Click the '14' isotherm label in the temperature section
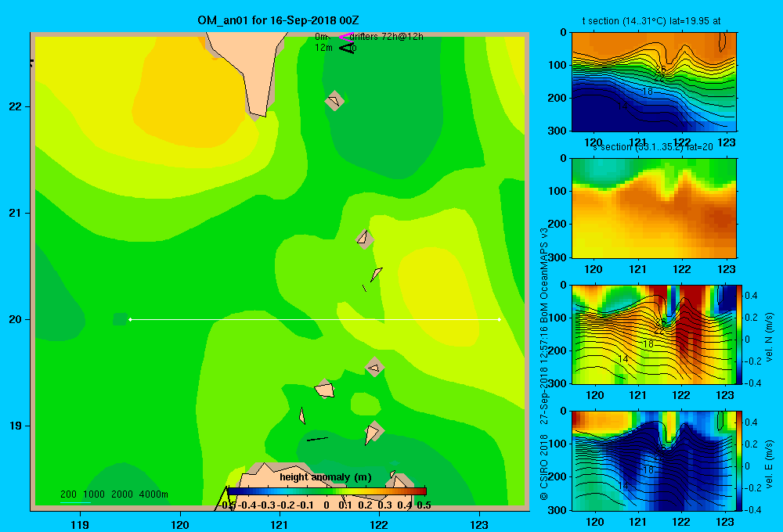Viewport: 783px width, 532px height. point(622,106)
